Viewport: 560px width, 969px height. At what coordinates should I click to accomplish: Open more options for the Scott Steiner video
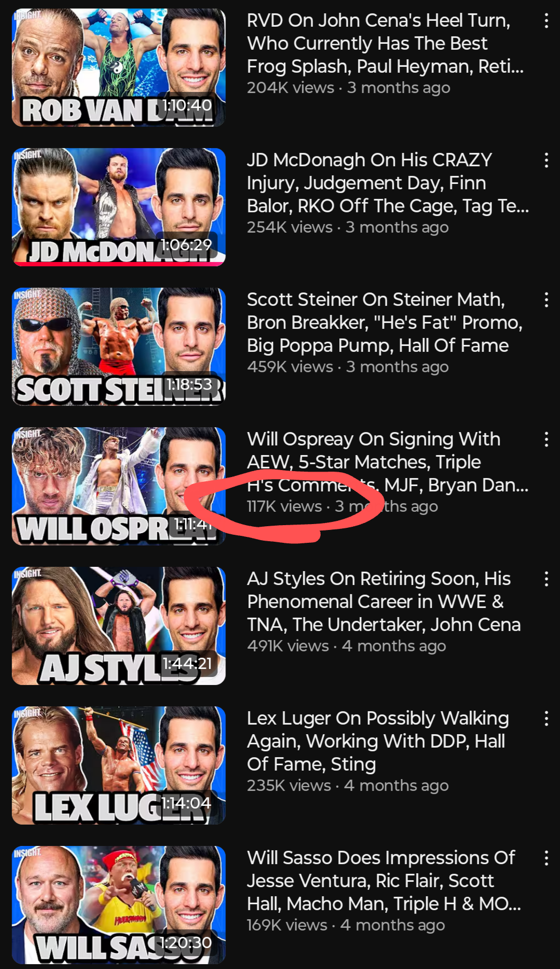(x=546, y=300)
